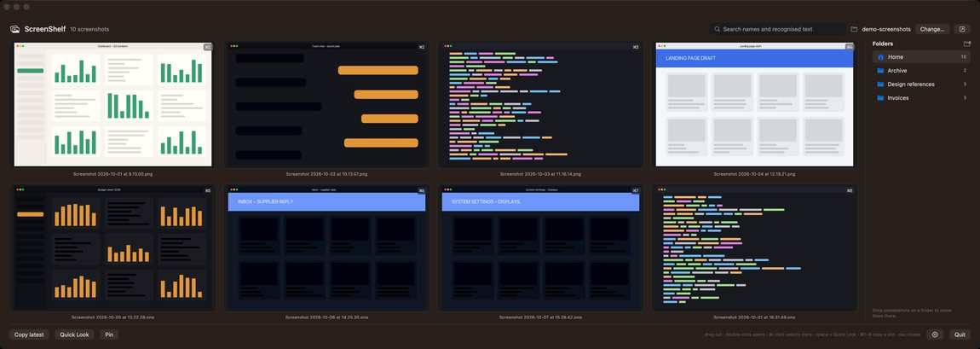
Task: Select the Design references folder row
Action: pos(921,84)
